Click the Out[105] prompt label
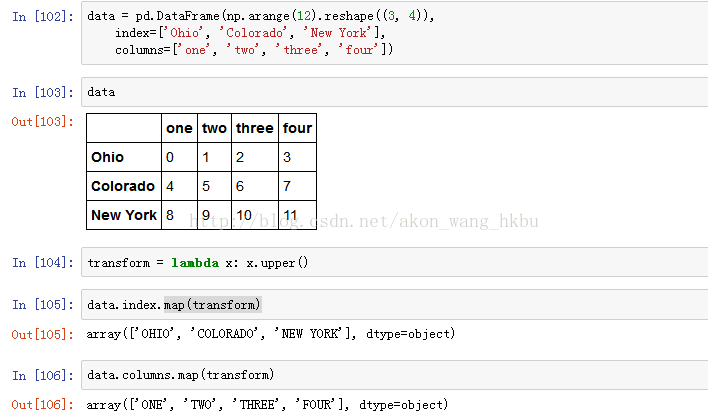The width and height of the screenshot is (708, 420). pyautogui.click(x=43, y=334)
